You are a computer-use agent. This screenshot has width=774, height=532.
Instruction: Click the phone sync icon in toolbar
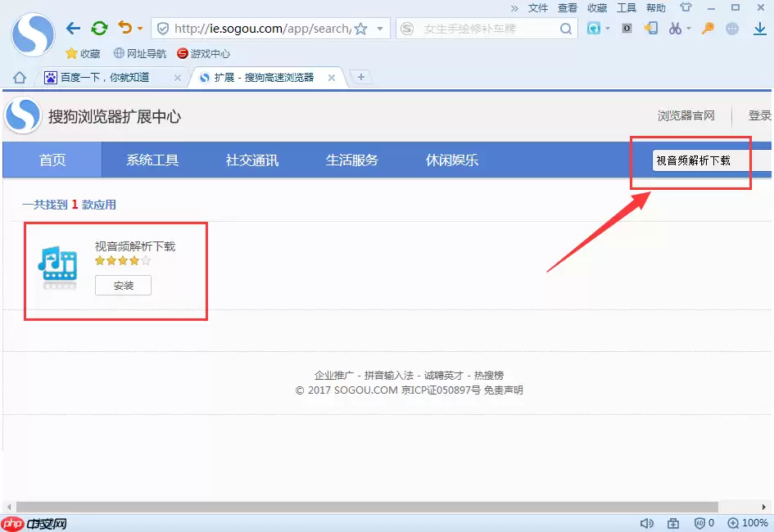coord(653,29)
